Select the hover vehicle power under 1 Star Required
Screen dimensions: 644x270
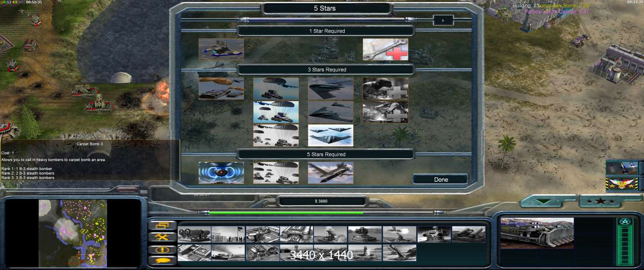[222, 49]
